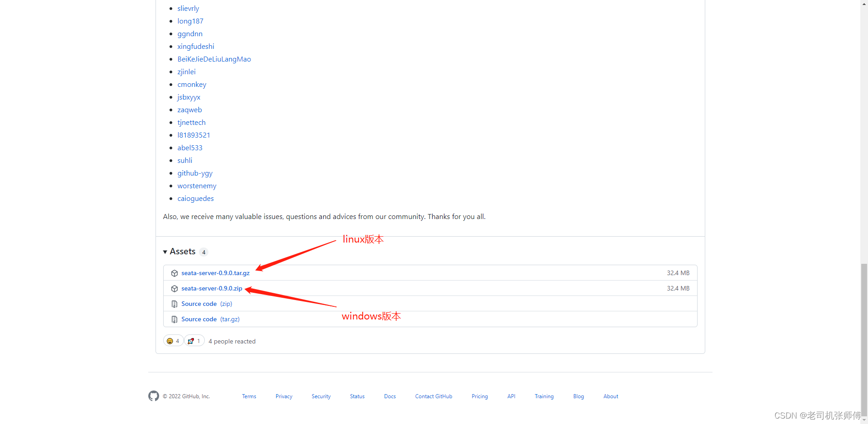This screenshot has height=424, width=868.
Task: Open the Pricing footer link
Action: click(x=480, y=396)
